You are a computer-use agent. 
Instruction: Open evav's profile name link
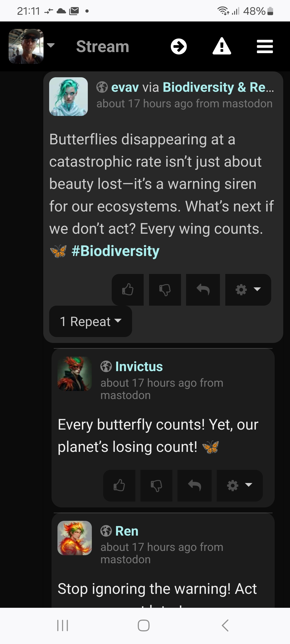pos(125,87)
